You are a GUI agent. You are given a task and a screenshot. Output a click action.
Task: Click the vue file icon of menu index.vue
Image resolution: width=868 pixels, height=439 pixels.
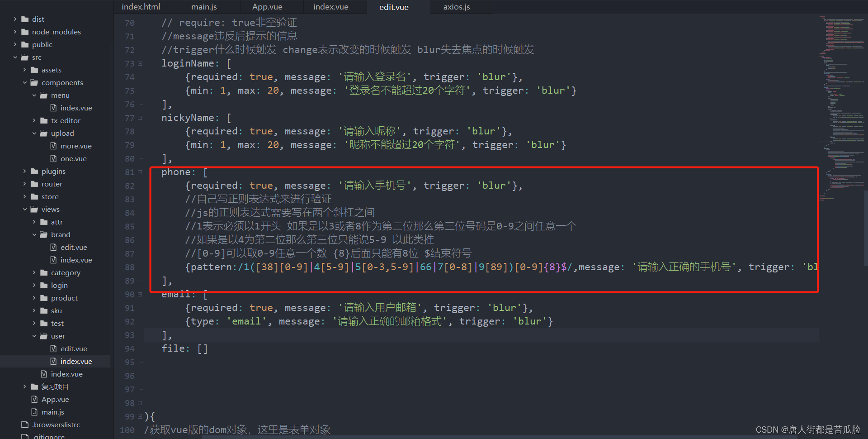click(x=53, y=108)
